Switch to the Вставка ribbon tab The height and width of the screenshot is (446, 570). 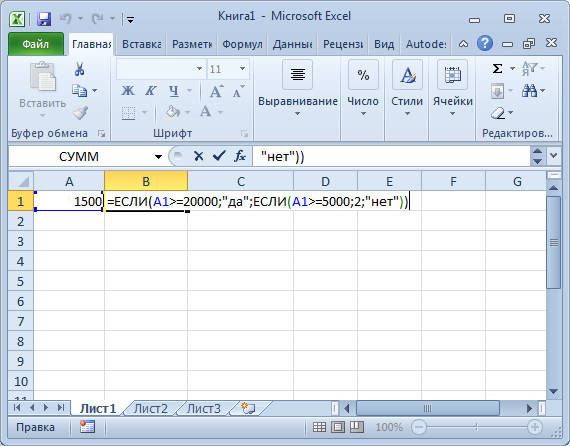141,44
